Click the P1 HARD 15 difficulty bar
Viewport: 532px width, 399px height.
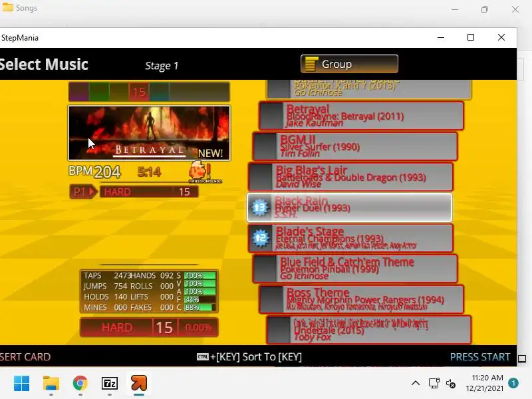[134, 192]
